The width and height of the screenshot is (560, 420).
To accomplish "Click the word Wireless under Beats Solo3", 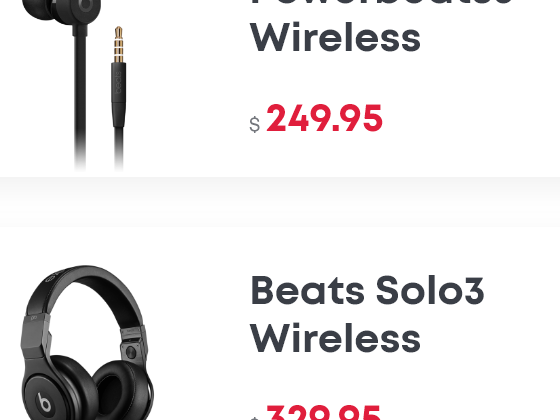I will pos(335,338).
